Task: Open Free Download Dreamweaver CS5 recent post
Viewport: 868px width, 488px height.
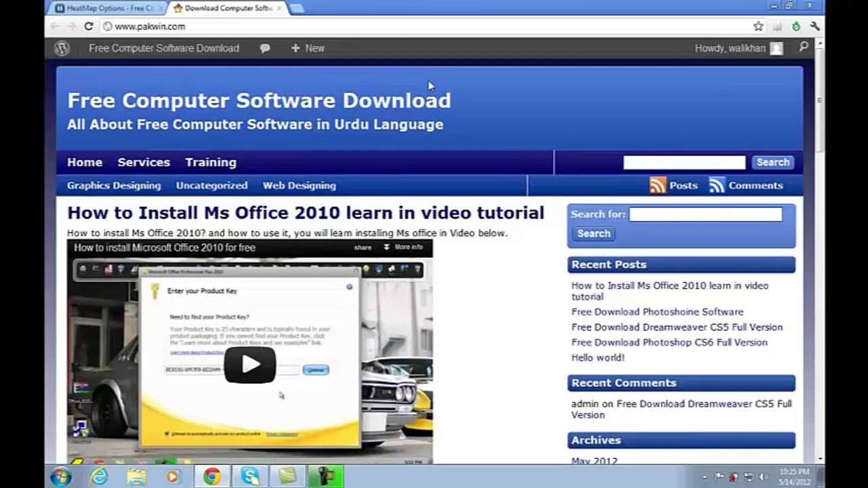Action: (677, 327)
